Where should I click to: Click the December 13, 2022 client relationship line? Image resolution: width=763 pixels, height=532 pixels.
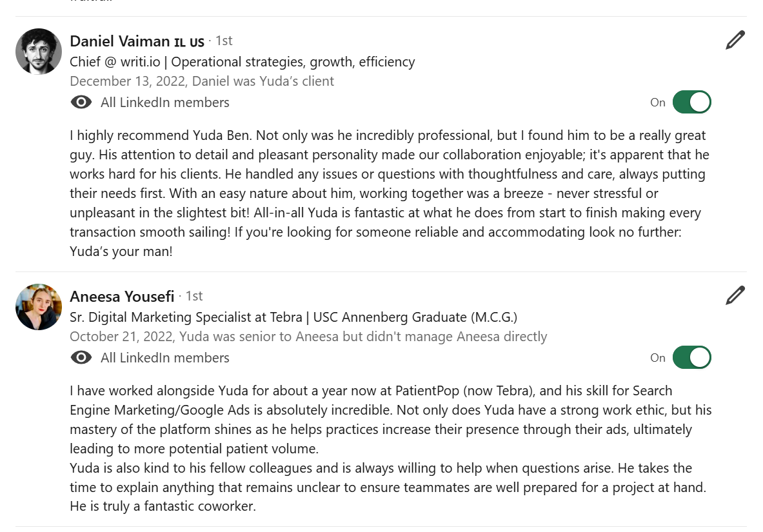click(x=201, y=81)
